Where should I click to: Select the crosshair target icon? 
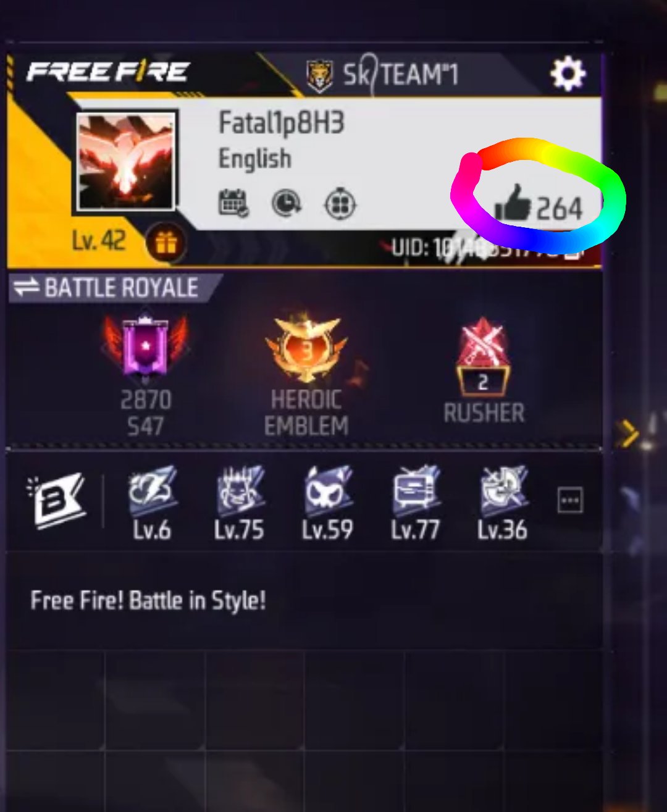340,204
